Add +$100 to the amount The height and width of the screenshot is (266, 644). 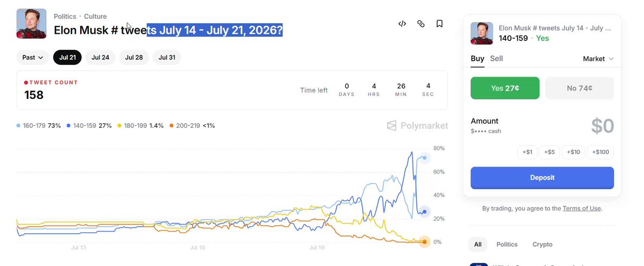click(600, 152)
